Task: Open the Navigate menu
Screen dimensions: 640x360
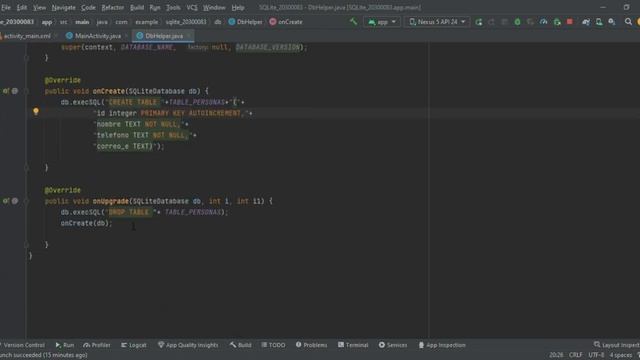Action: pos(63,7)
